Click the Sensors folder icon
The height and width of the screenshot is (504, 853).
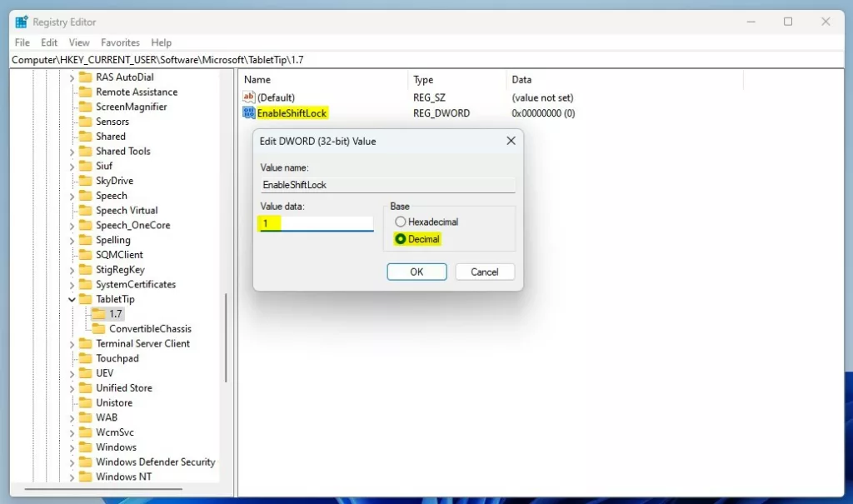point(86,121)
